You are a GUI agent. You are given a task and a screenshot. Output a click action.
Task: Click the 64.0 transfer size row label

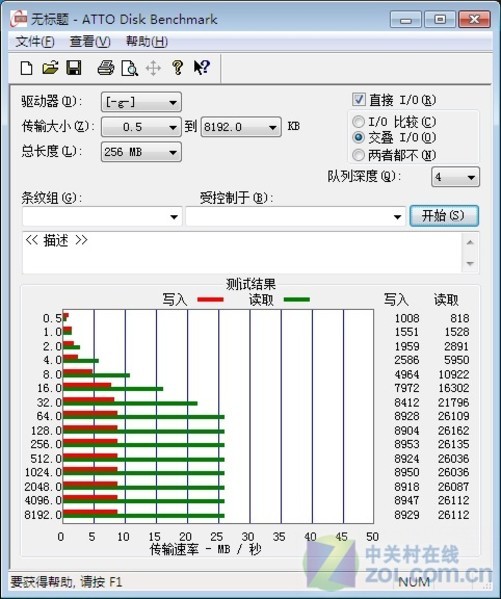pos(49,416)
